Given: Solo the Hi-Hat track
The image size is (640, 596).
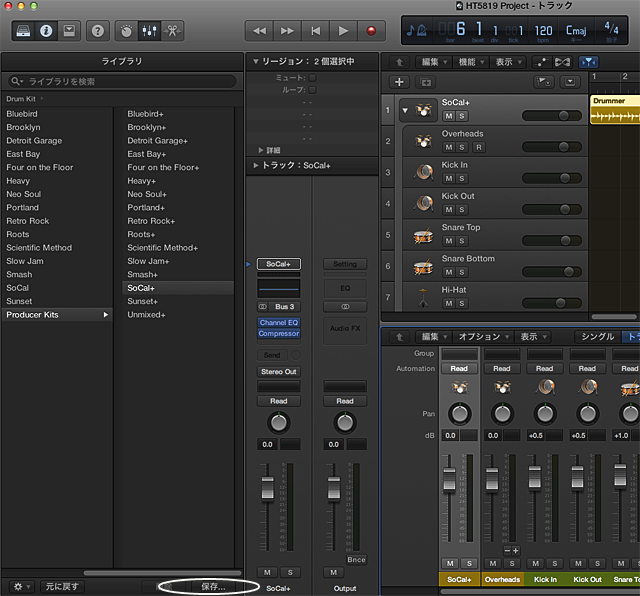Looking at the screenshot, I should point(462,303).
